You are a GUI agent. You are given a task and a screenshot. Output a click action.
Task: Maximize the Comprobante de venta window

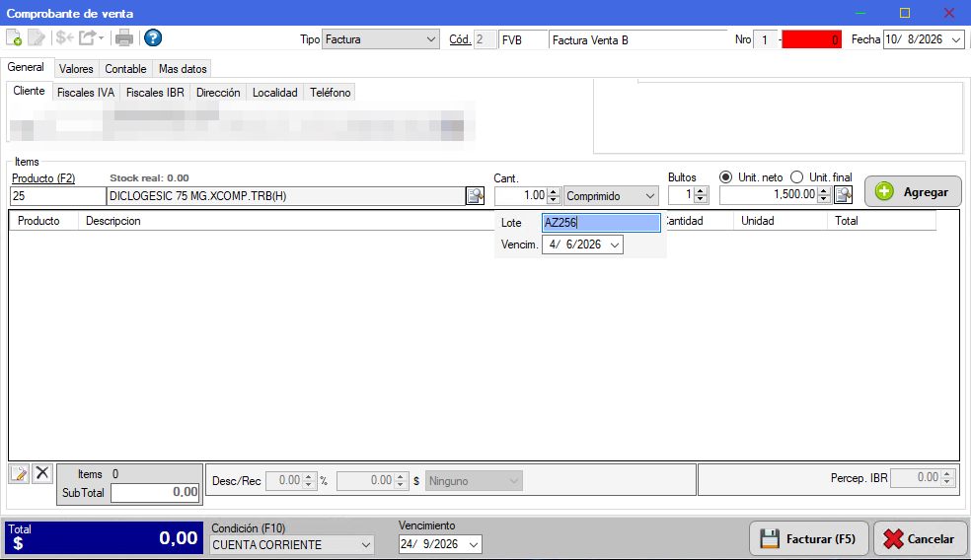click(x=905, y=13)
